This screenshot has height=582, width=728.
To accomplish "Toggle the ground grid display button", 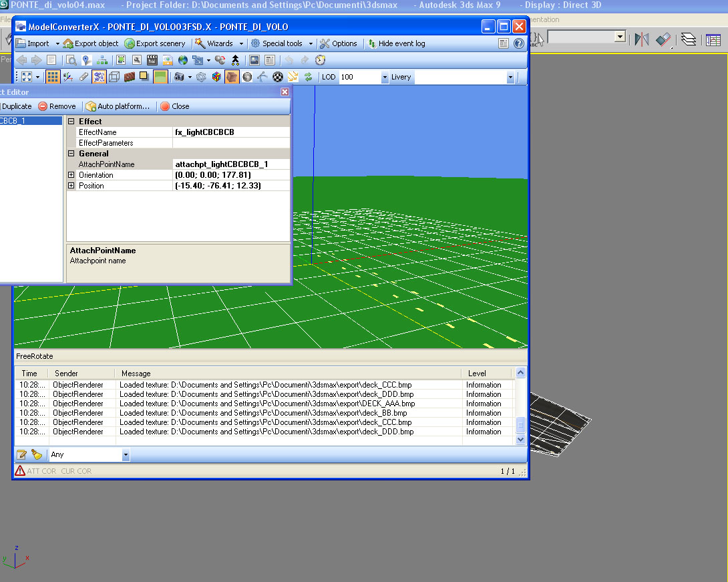I will [52, 77].
